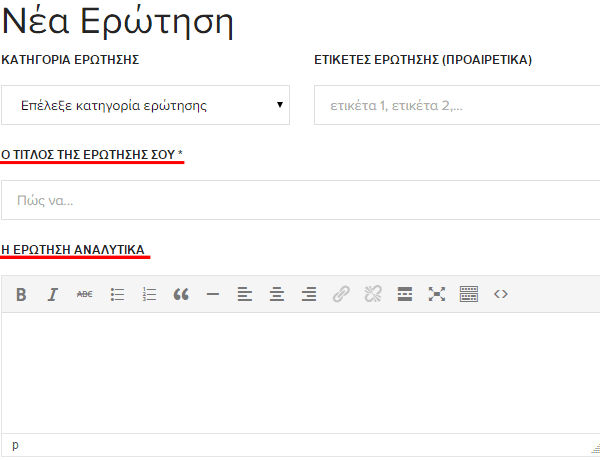Align text left
Screen dimensions: 600x460
tap(245, 294)
